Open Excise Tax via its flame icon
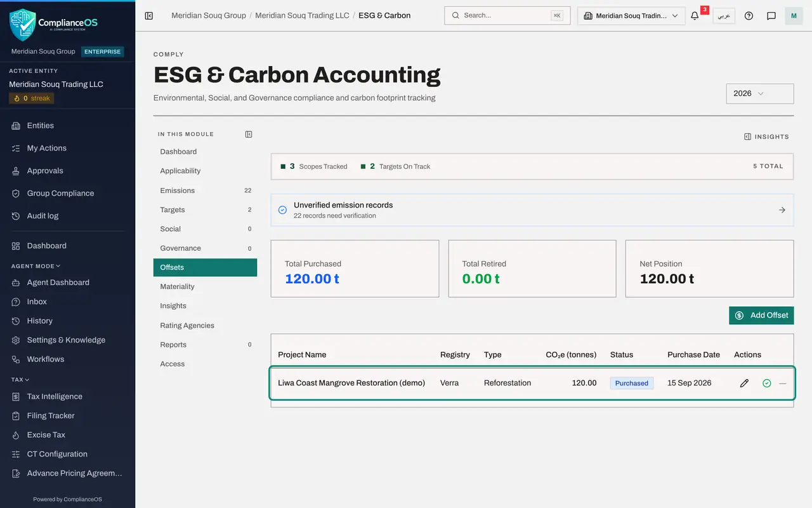This screenshot has height=508, width=812. (x=16, y=435)
